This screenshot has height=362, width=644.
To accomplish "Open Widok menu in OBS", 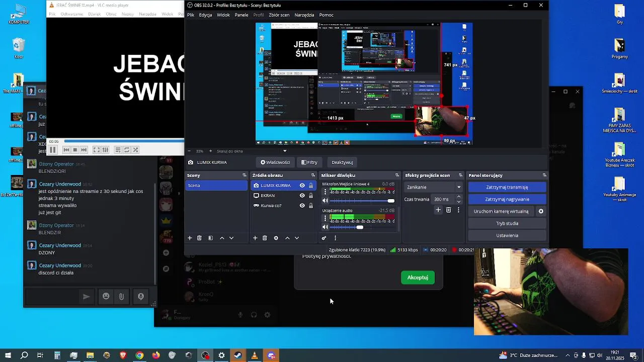I will pyautogui.click(x=223, y=15).
